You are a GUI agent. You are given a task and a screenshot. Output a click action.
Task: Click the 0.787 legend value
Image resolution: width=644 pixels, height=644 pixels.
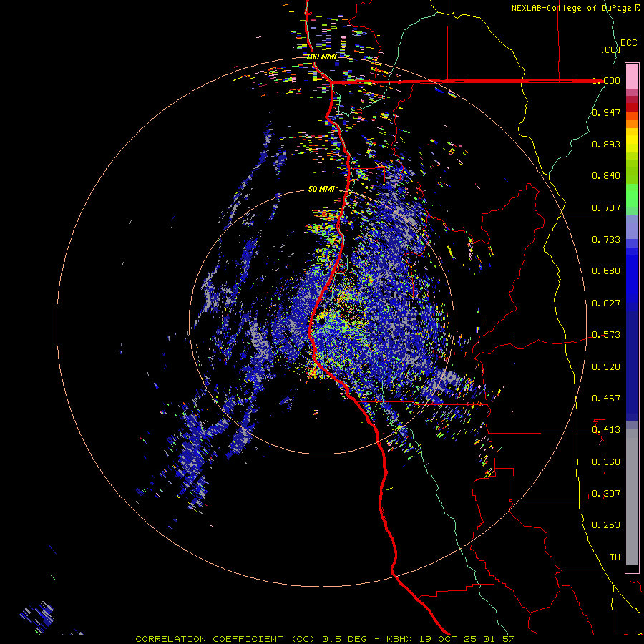pos(606,208)
